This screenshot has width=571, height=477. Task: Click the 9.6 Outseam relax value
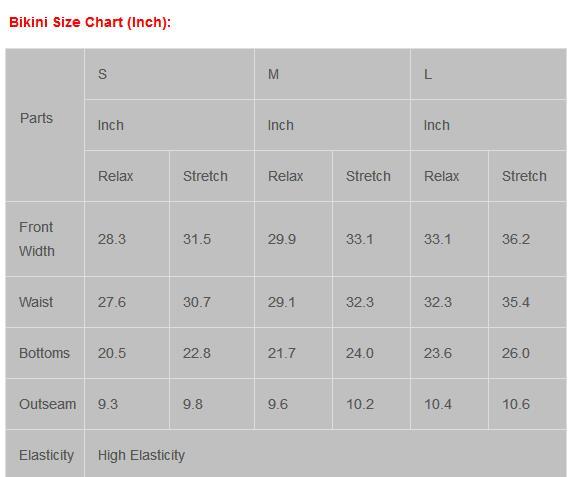coord(278,404)
